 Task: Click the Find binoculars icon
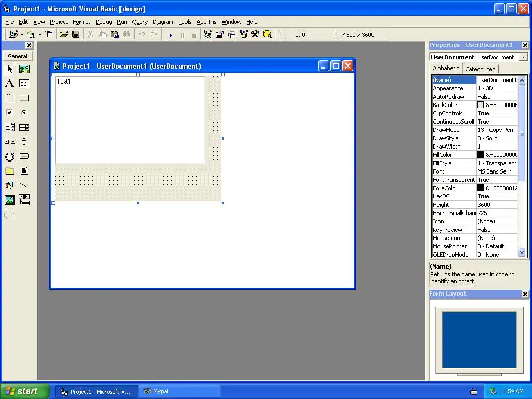coord(127,35)
